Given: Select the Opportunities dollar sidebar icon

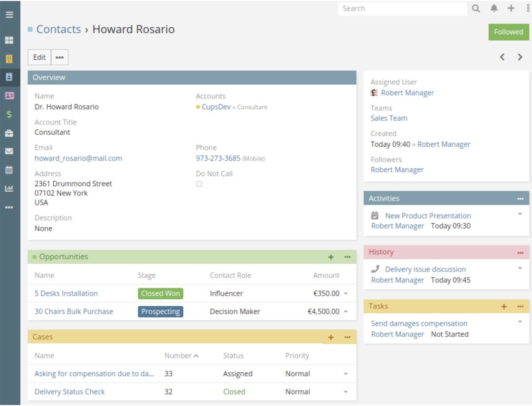Looking at the screenshot, I should (x=9, y=114).
